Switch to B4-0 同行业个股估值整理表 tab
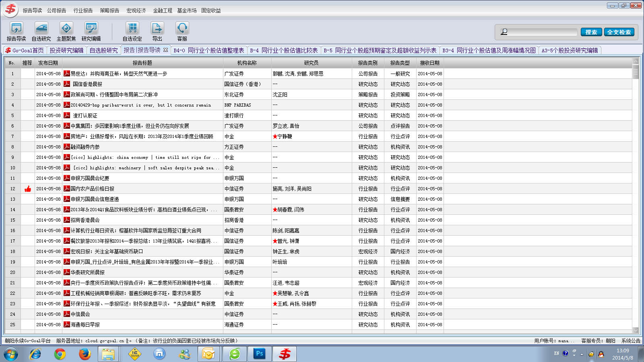This screenshot has height=362, width=644. (209, 50)
